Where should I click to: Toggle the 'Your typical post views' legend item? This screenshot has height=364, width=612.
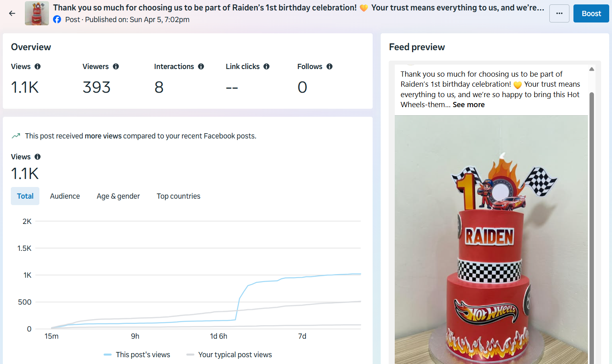(x=229, y=355)
